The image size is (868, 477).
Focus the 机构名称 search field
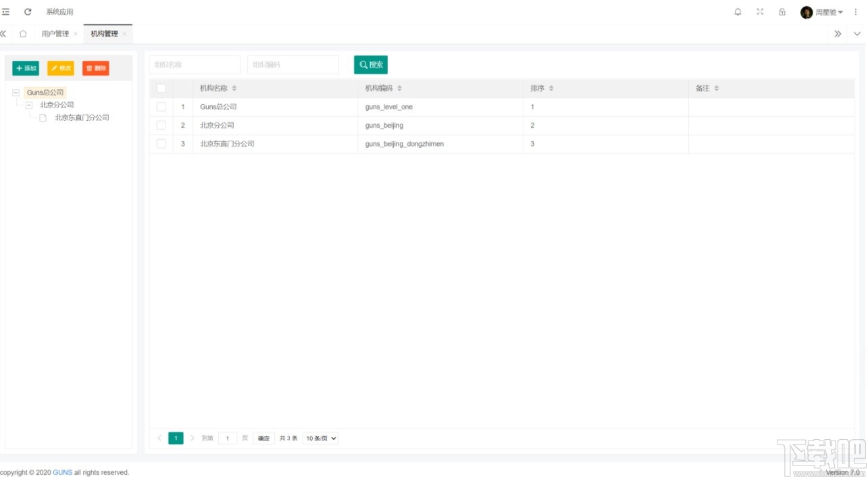click(195, 65)
